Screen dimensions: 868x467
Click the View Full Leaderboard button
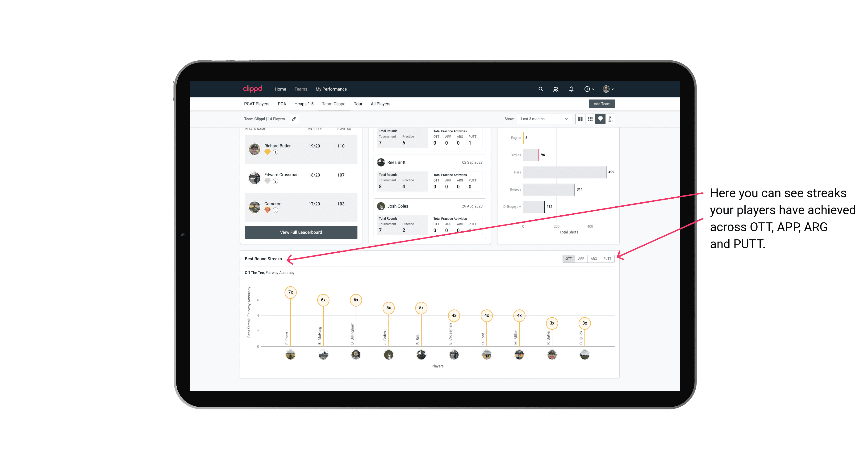[301, 232]
